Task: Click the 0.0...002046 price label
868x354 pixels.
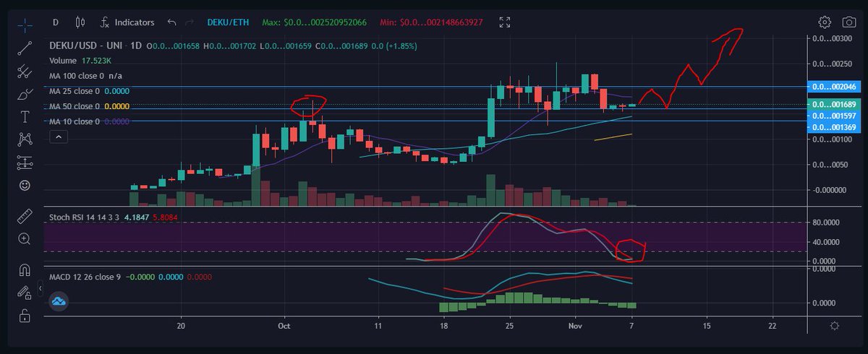Action: (x=834, y=87)
